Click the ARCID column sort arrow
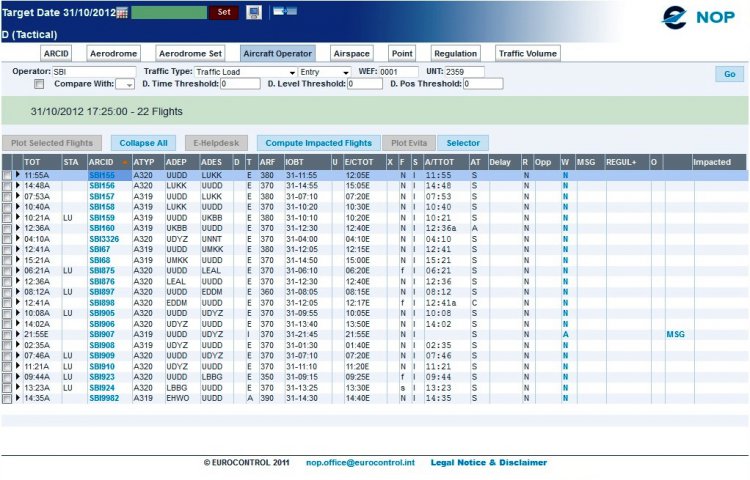 [125, 163]
